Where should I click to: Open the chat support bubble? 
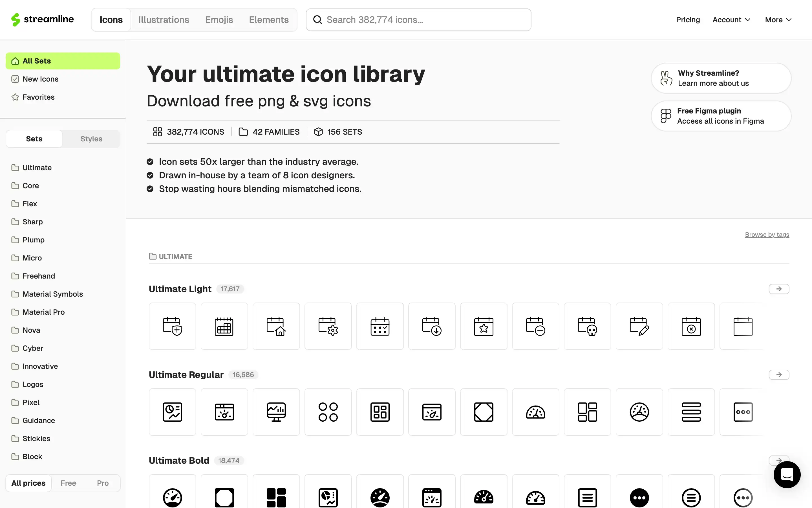[787, 474]
